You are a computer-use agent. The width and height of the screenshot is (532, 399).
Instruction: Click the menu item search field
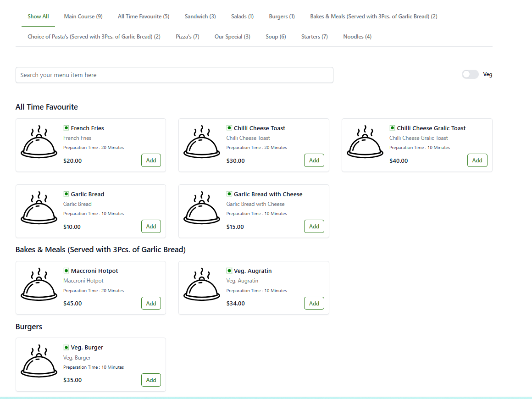pyautogui.click(x=174, y=75)
